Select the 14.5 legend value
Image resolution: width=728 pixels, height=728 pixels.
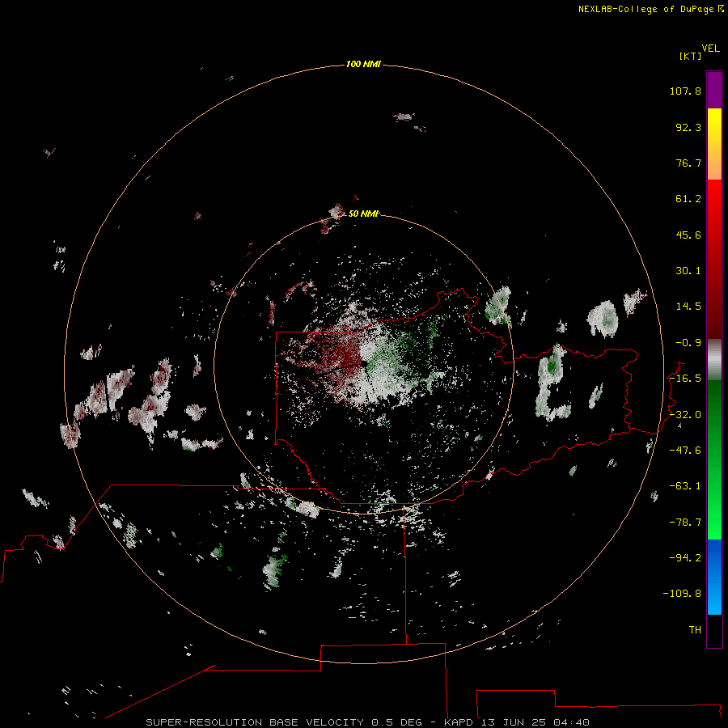(x=688, y=307)
